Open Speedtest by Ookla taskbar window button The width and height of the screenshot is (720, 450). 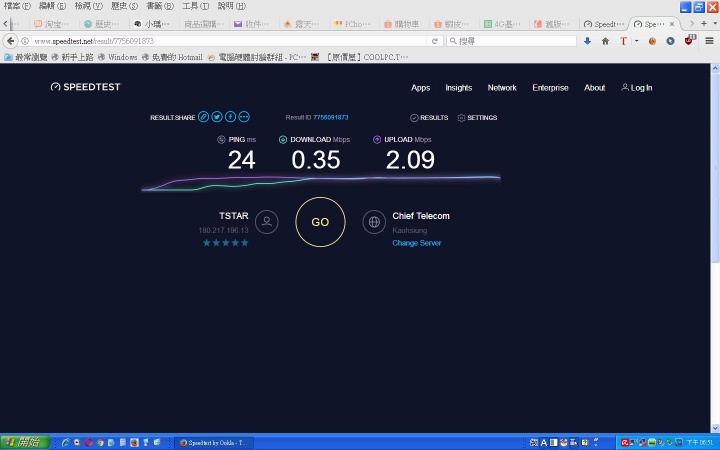(x=214, y=443)
